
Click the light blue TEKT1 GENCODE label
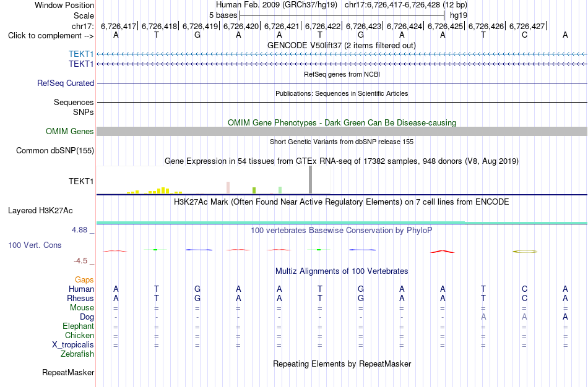tap(81, 54)
